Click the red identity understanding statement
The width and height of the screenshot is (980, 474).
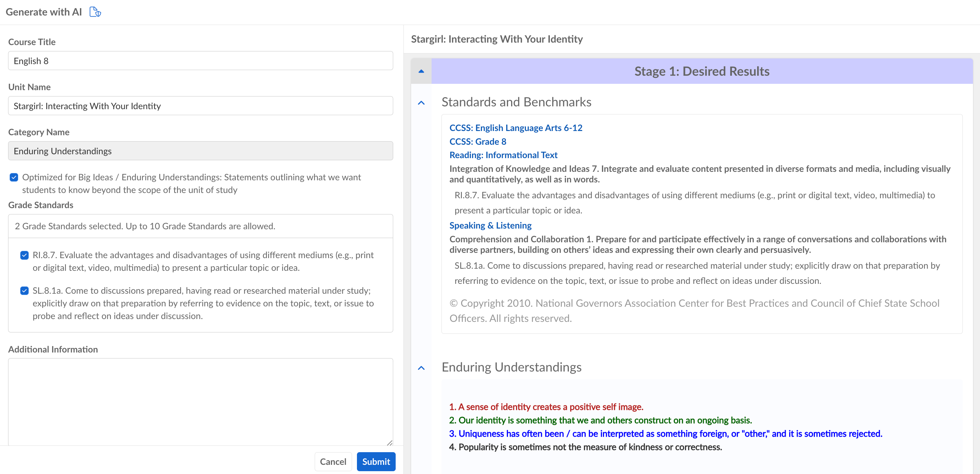[546, 407]
